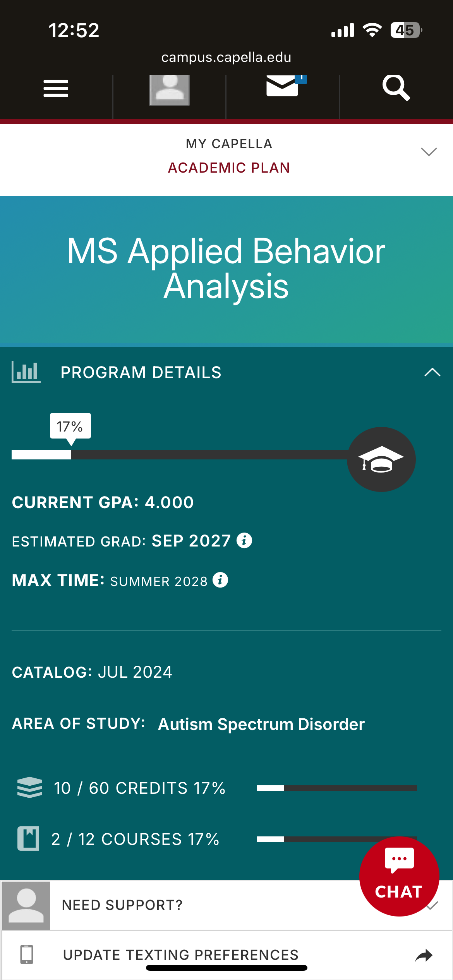Click the program details bar chart icon
The width and height of the screenshot is (453, 980).
pos(26,372)
